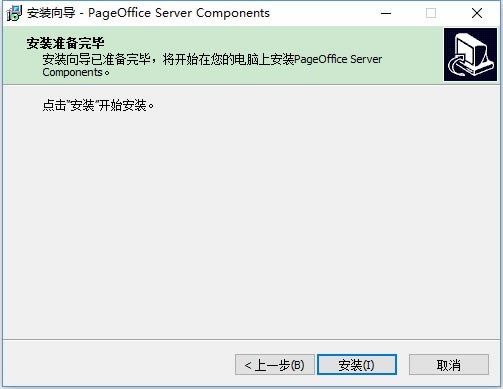The height and width of the screenshot is (389, 503).
Task: Click the 安装向导已准备完毕 description line
Action: tap(96, 59)
